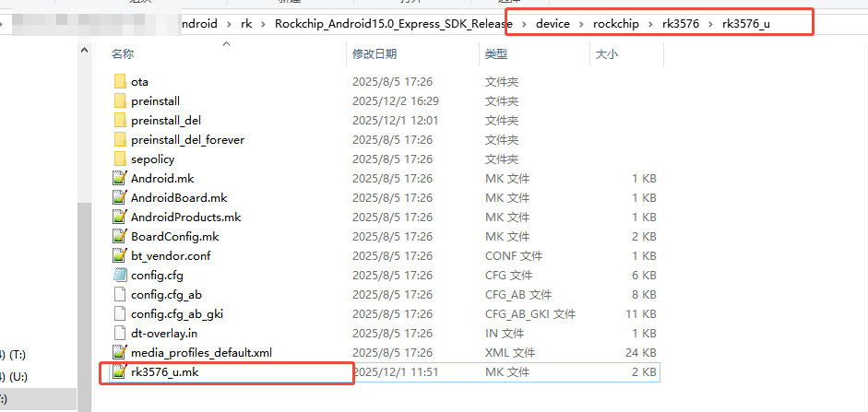Screen dimensions: 868x412
Task: Select the config.cfg_ab_gki file icon
Action: 120,314
